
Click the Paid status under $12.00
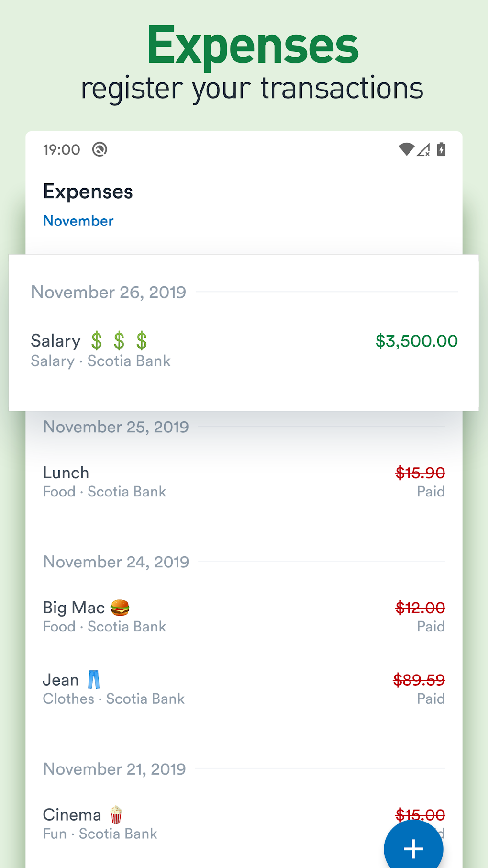[431, 626]
